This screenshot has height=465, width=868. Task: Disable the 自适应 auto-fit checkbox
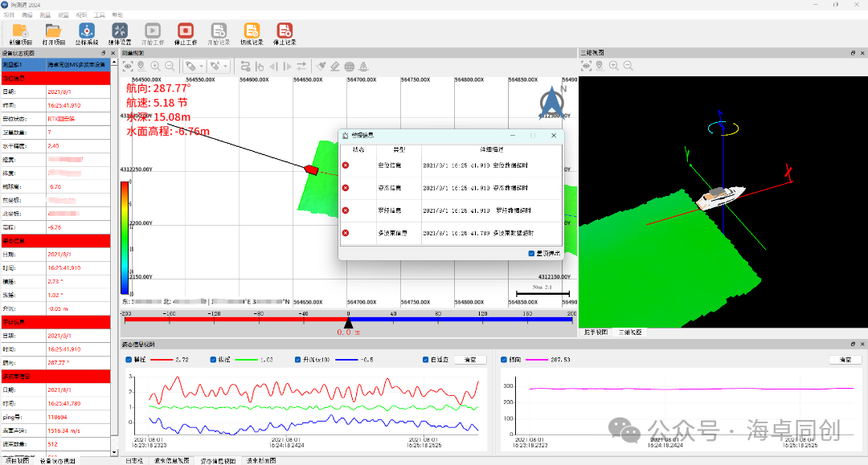[426, 360]
